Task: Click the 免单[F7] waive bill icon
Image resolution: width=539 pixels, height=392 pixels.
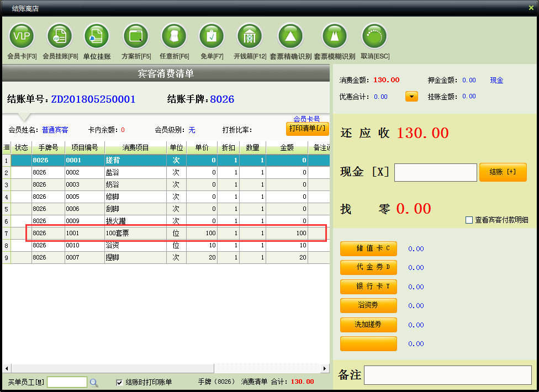Action: (212, 37)
